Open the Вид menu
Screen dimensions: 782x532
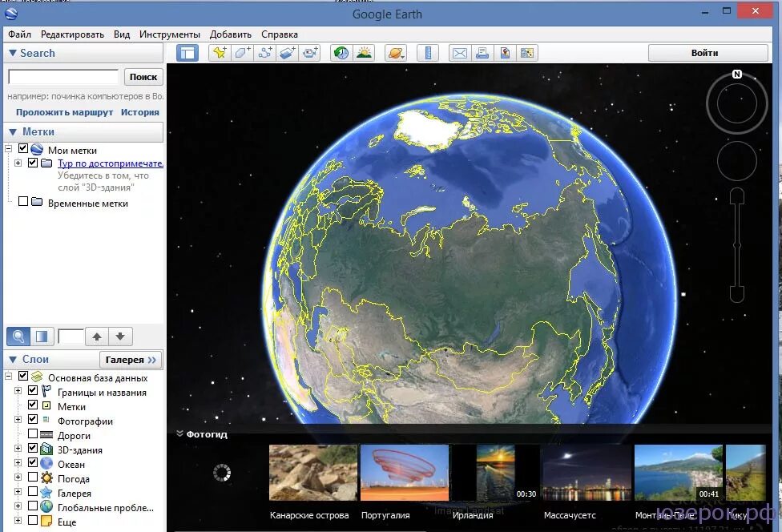click(122, 34)
